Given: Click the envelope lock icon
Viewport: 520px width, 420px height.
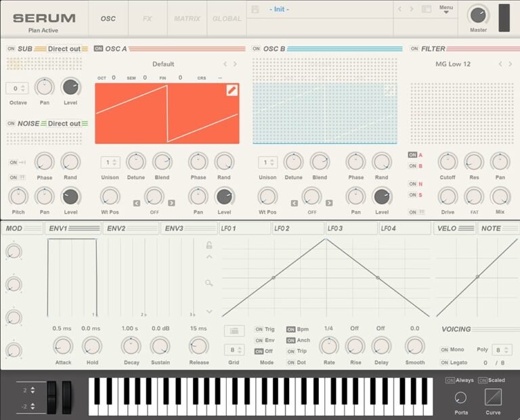Looking at the screenshot, I should click(x=209, y=245).
